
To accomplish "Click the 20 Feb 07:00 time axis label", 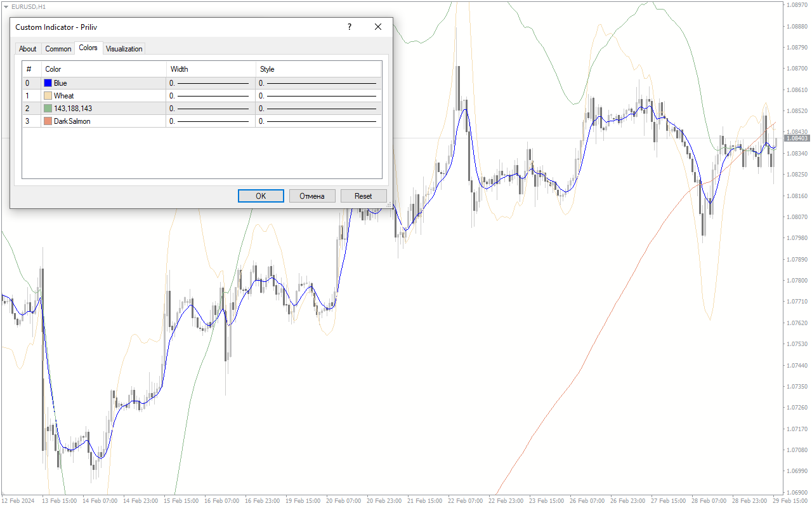I will click(x=343, y=501).
